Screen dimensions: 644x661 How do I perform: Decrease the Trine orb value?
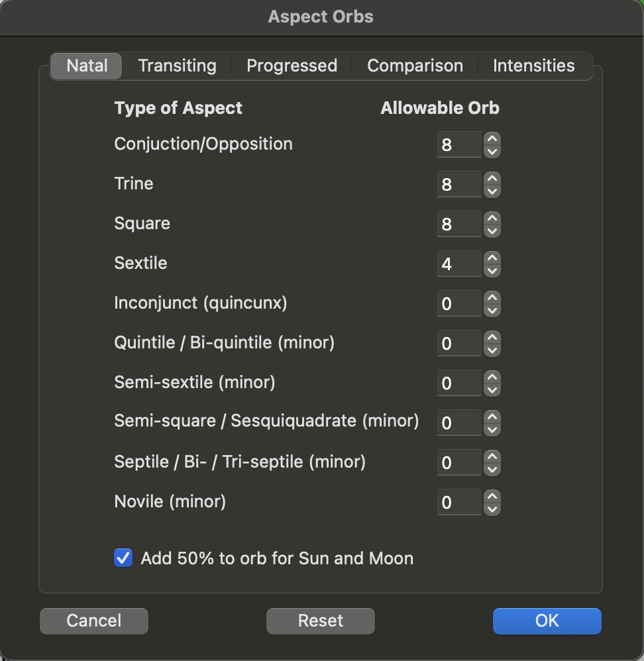[x=492, y=191]
